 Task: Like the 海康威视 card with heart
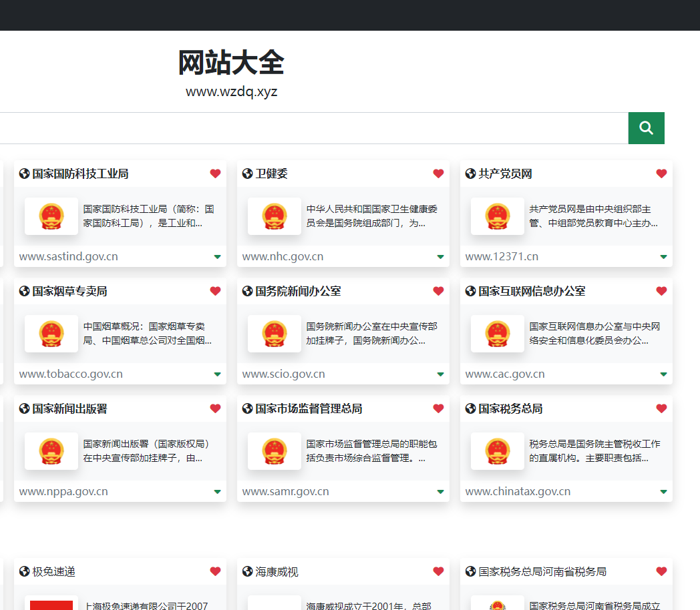pos(438,571)
